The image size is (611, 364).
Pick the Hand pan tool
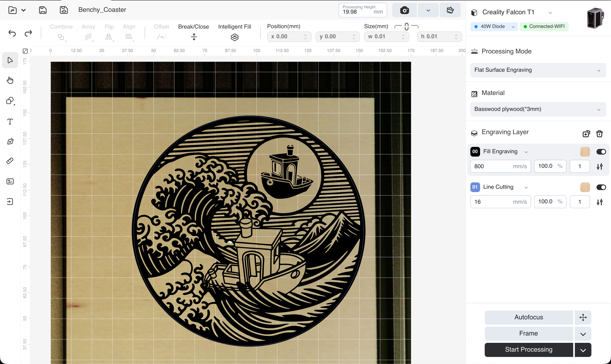click(10, 81)
